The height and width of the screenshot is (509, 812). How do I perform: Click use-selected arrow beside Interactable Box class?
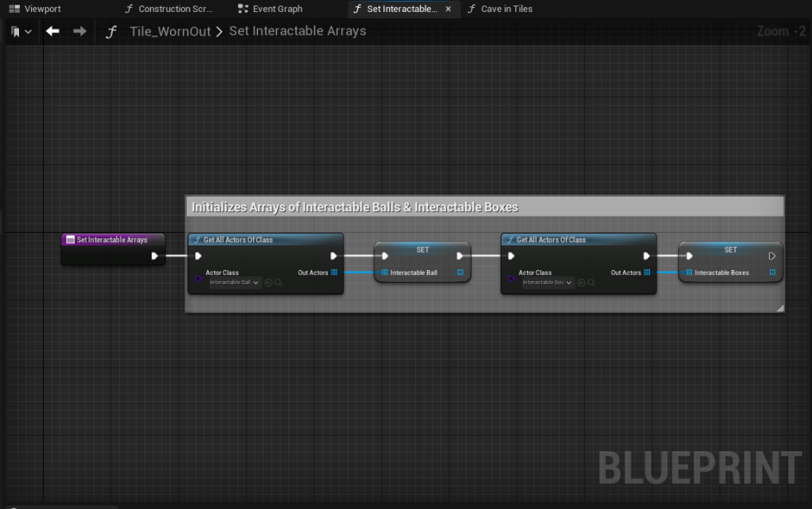582,283
